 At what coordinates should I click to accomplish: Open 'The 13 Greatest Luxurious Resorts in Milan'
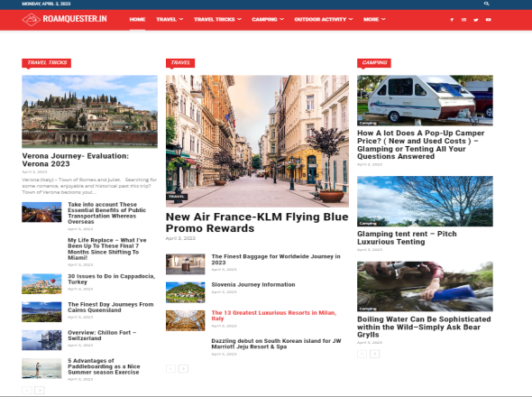click(274, 316)
